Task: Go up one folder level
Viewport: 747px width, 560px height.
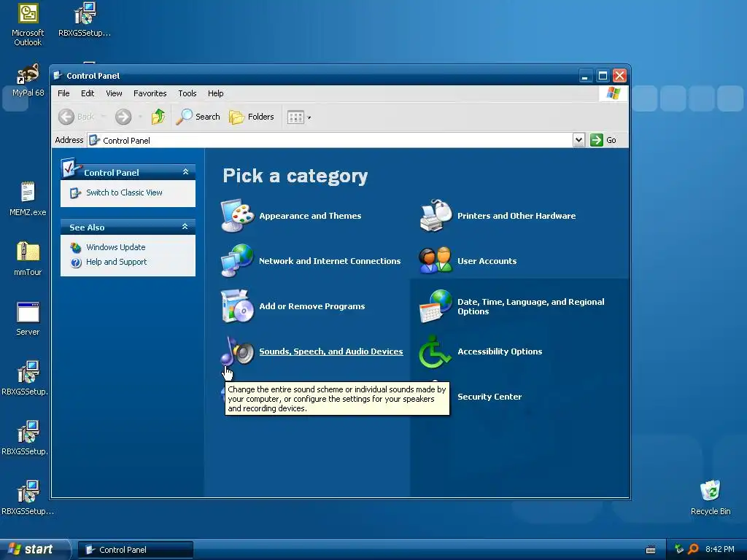Action: click(x=158, y=117)
